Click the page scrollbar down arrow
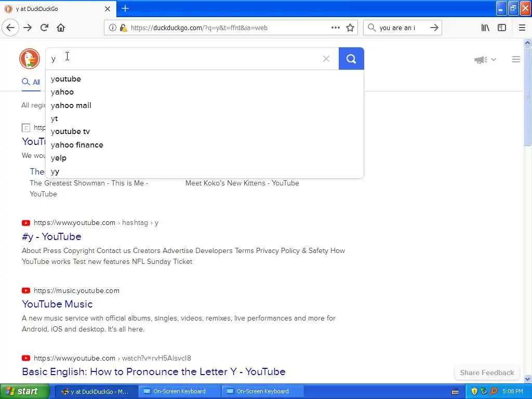The height and width of the screenshot is (399, 532). [x=527, y=379]
